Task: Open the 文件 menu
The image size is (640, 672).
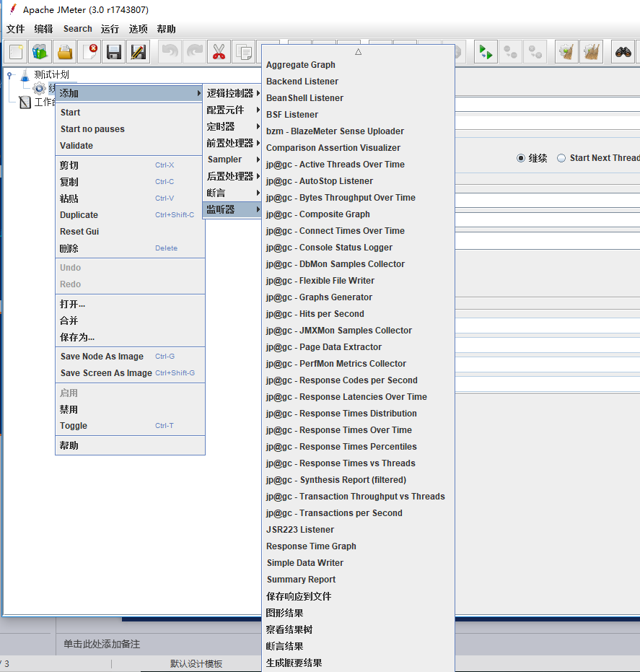Action: point(15,29)
